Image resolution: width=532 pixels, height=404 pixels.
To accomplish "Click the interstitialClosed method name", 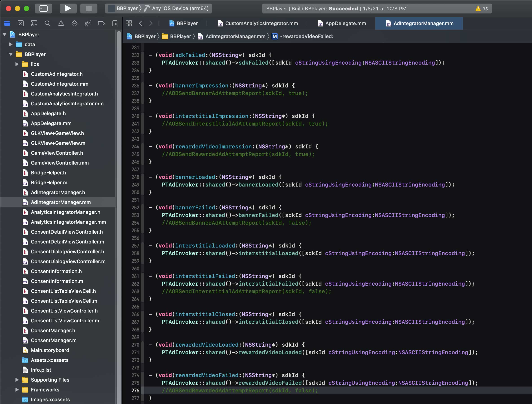I will (x=205, y=314).
